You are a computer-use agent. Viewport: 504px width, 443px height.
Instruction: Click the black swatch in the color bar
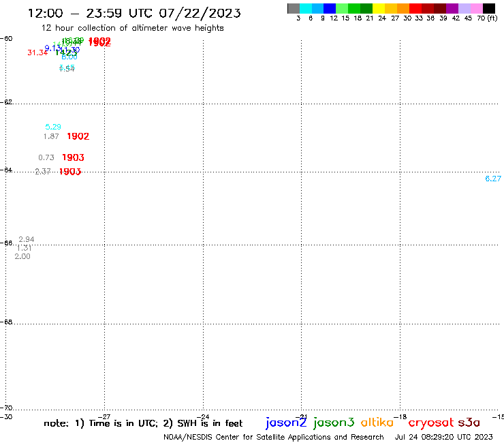(489, 8)
